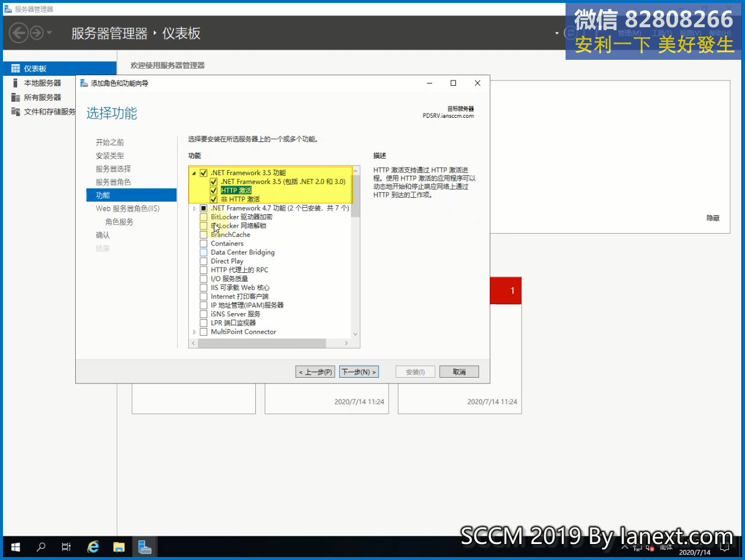Cancel the wizard with 取消
745x560 pixels.
pos(459,372)
